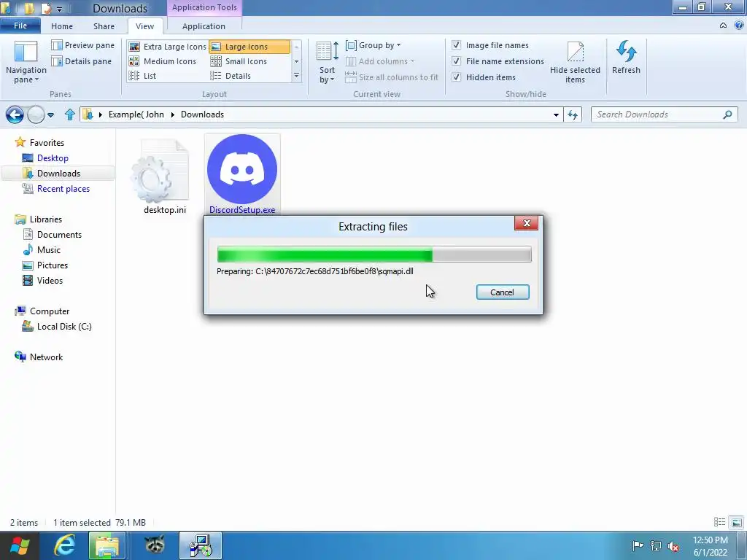Open Desktop under Favorites

[x=53, y=158]
